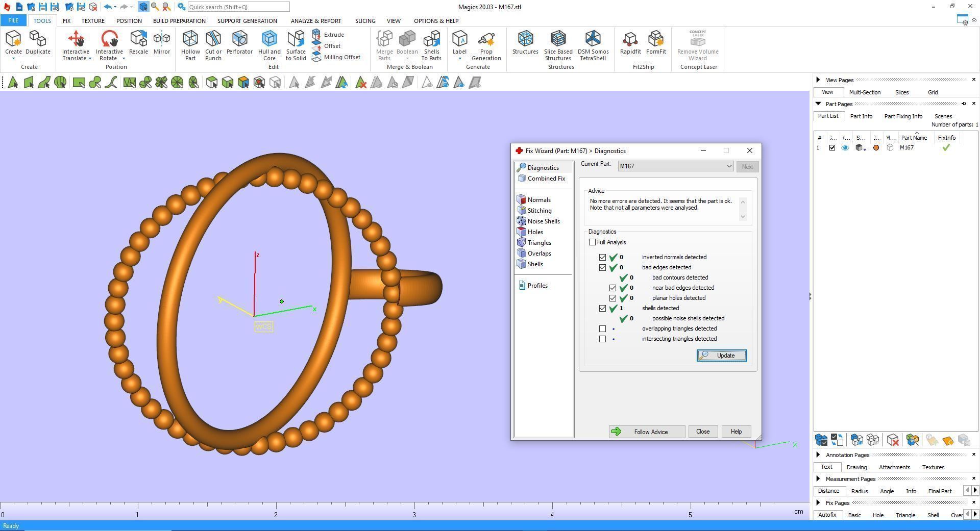Expand Interactive Translate options arrow
Screen dimensions: 980x531
pos(90,59)
